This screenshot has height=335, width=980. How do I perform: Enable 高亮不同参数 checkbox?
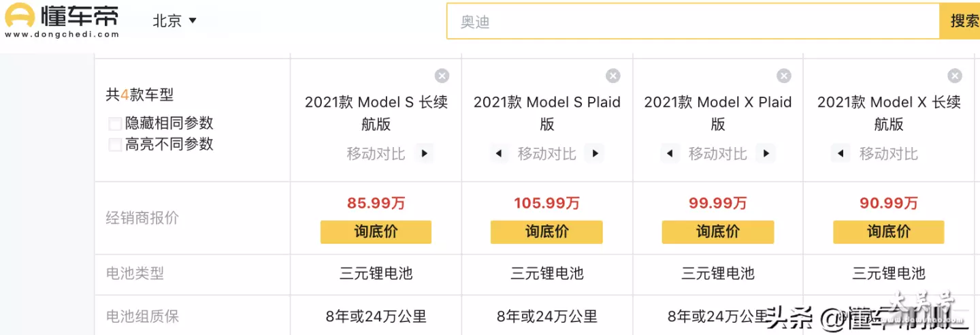pyautogui.click(x=115, y=144)
